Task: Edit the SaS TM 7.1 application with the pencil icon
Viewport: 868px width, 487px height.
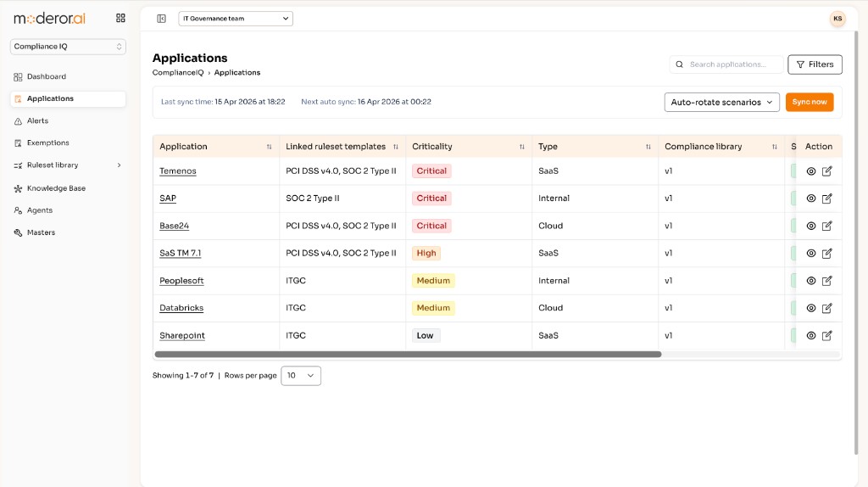Action: click(x=827, y=253)
